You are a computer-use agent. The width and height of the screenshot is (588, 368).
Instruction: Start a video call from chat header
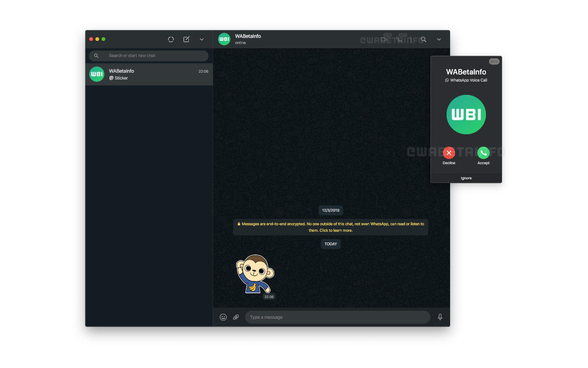coord(384,40)
